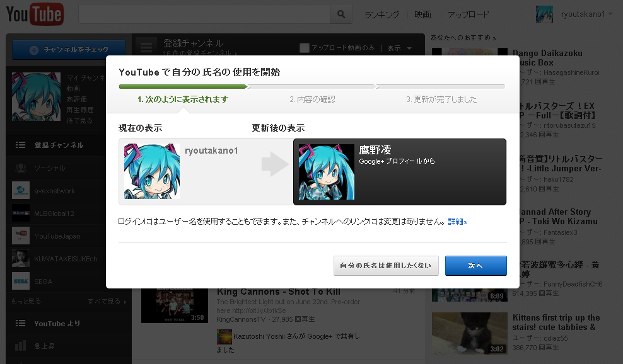The height and width of the screenshot is (364, 623).
Task: Open Toki Wo Kizamu recommended video
Action: coord(558,217)
